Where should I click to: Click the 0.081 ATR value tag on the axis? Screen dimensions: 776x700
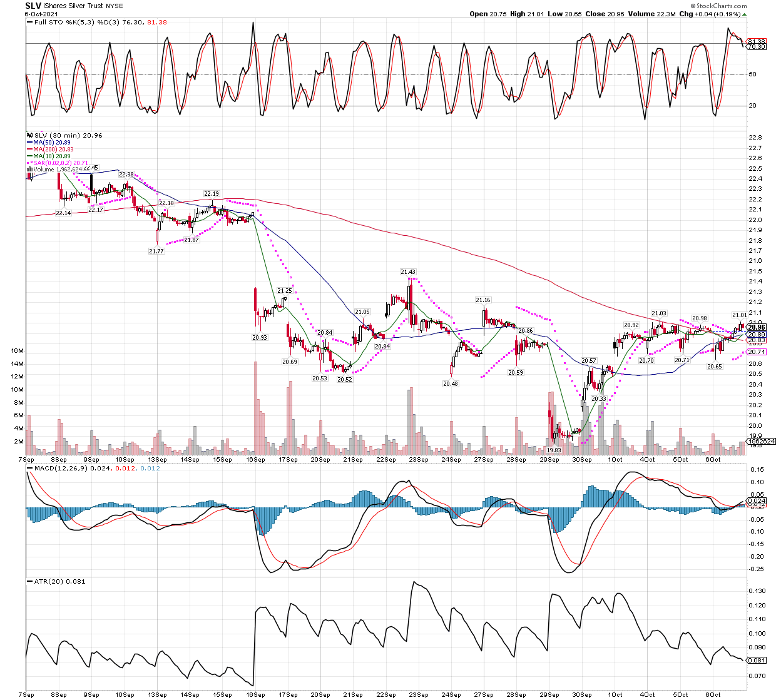pos(757,661)
